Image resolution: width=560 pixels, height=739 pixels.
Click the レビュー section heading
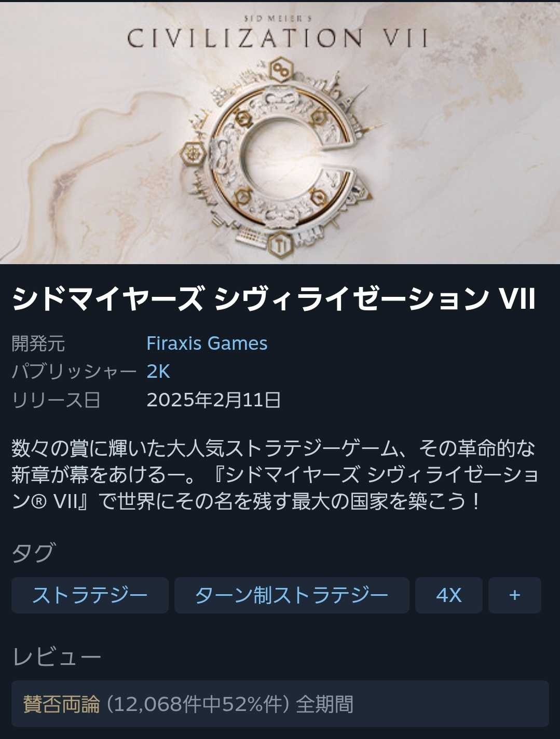[57, 657]
